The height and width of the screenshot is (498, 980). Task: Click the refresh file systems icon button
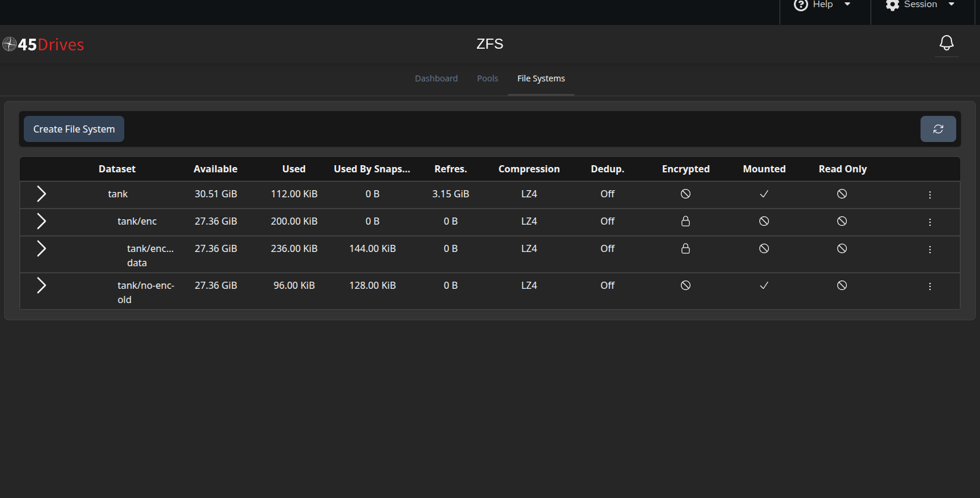pos(938,129)
